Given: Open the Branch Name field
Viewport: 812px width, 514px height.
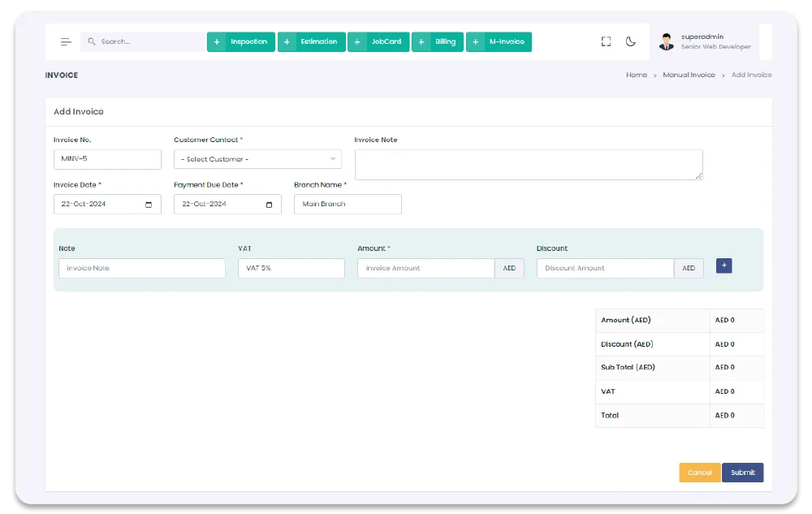Looking at the screenshot, I should click(x=348, y=205).
